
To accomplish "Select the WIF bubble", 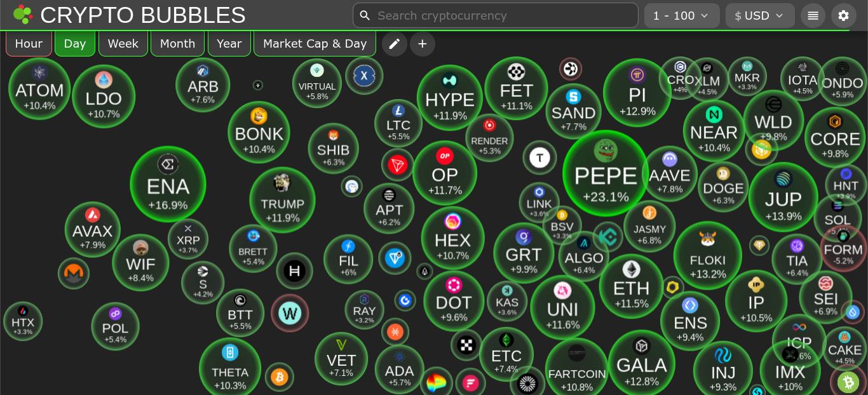I will [x=140, y=263].
